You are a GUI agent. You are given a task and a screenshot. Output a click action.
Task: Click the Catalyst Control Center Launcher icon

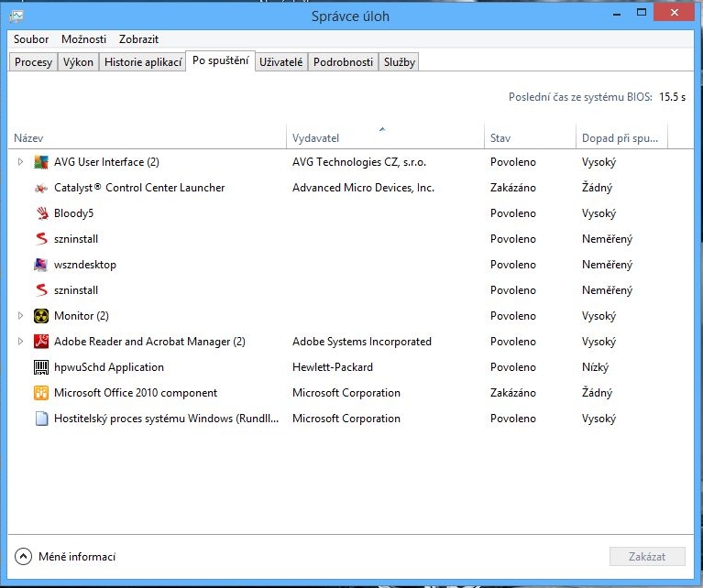[41, 188]
